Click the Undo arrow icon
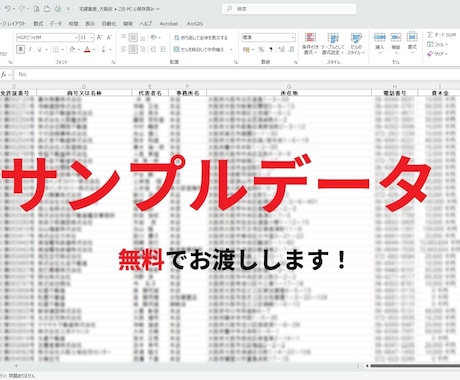 click(8, 9)
